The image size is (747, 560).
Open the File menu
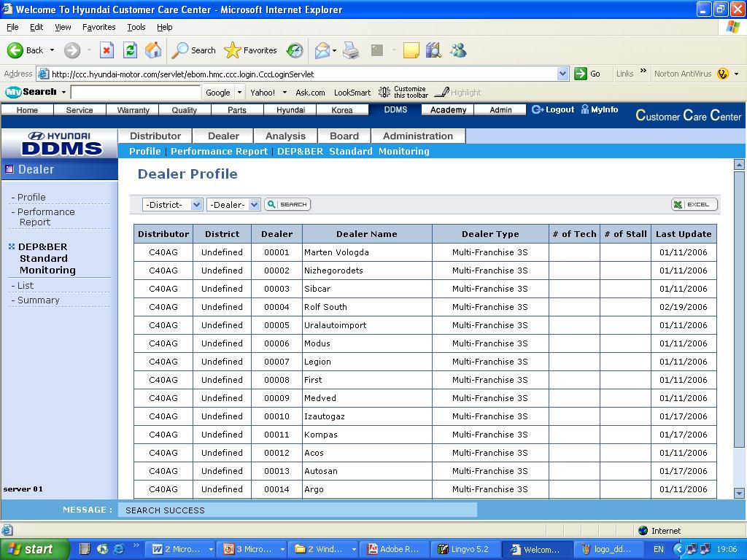pyautogui.click(x=12, y=27)
